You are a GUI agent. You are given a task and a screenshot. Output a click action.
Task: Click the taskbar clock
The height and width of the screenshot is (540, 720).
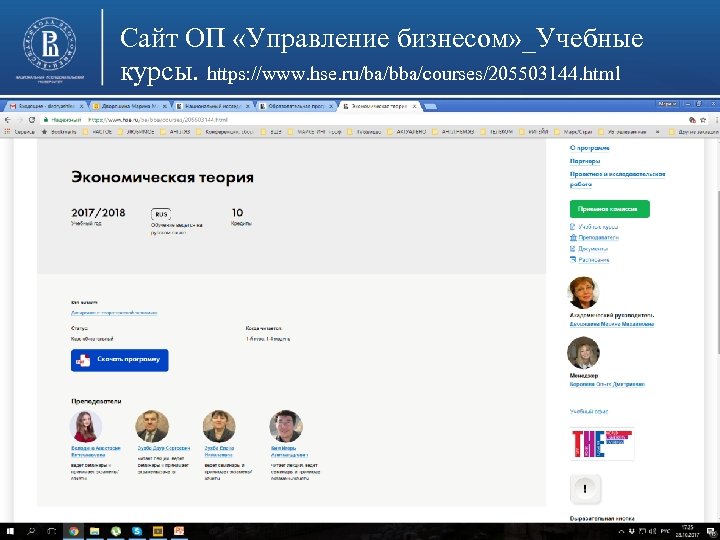click(687, 532)
